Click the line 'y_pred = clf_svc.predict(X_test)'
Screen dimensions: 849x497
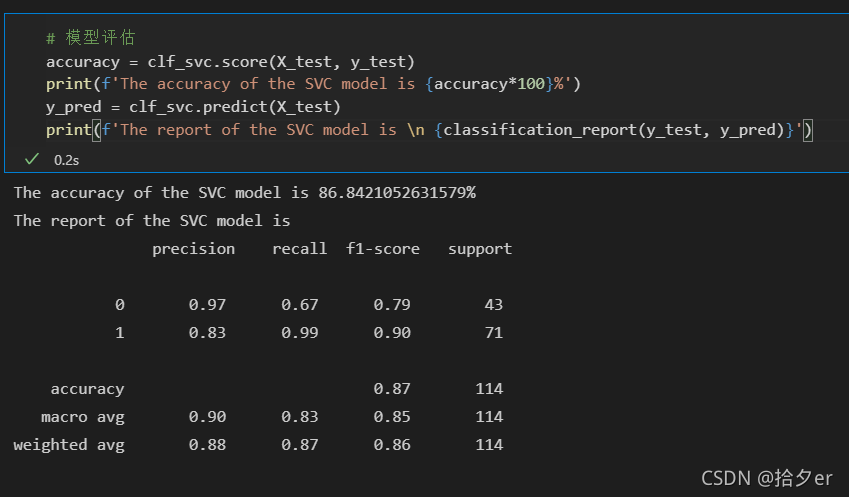point(193,107)
